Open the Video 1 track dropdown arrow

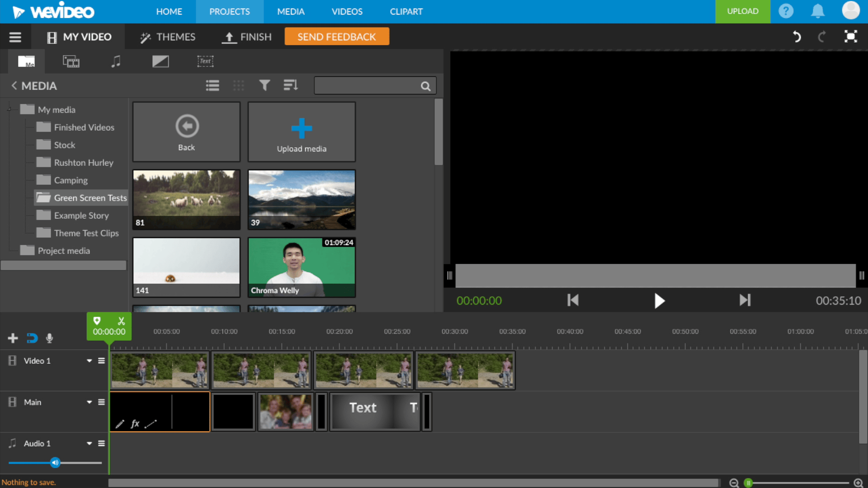click(89, 361)
